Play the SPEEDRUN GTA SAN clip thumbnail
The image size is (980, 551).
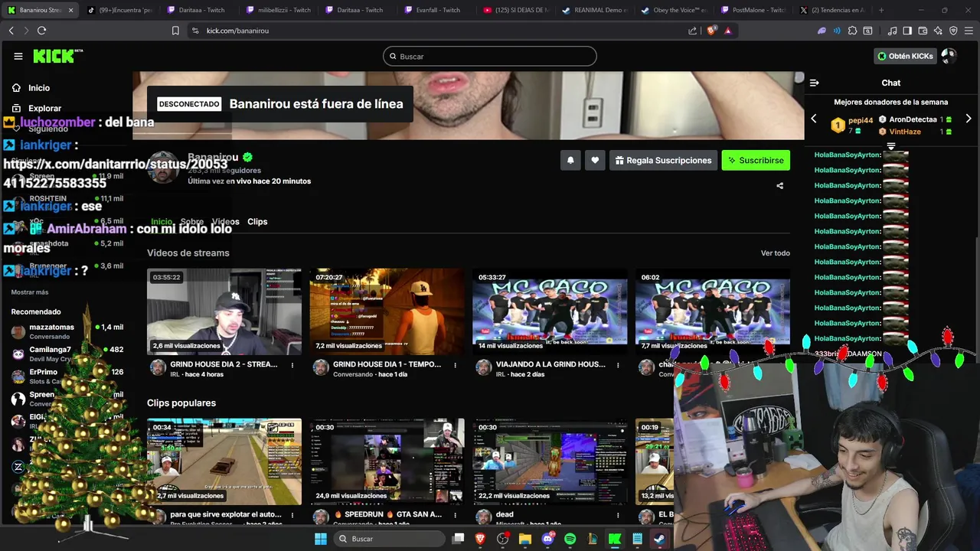[387, 461]
